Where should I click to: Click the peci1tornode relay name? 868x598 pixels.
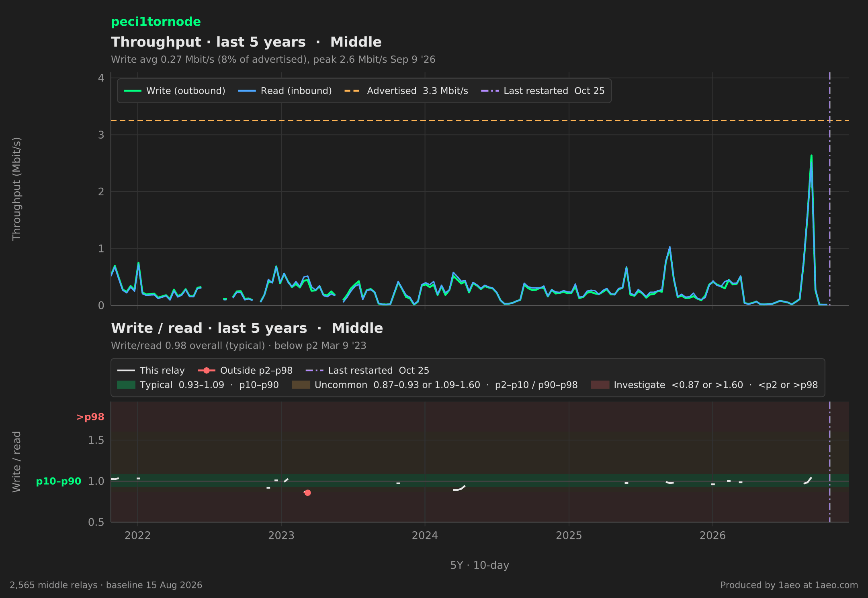tap(156, 22)
